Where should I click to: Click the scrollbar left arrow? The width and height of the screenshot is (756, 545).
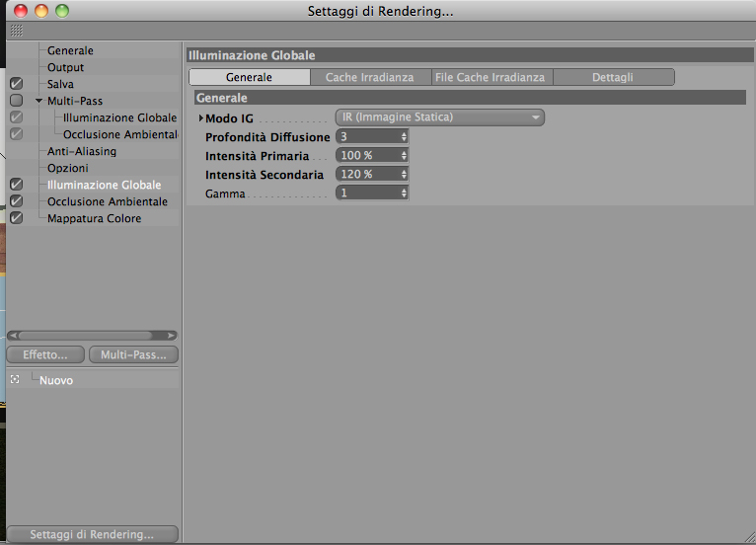tap(14, 336)
